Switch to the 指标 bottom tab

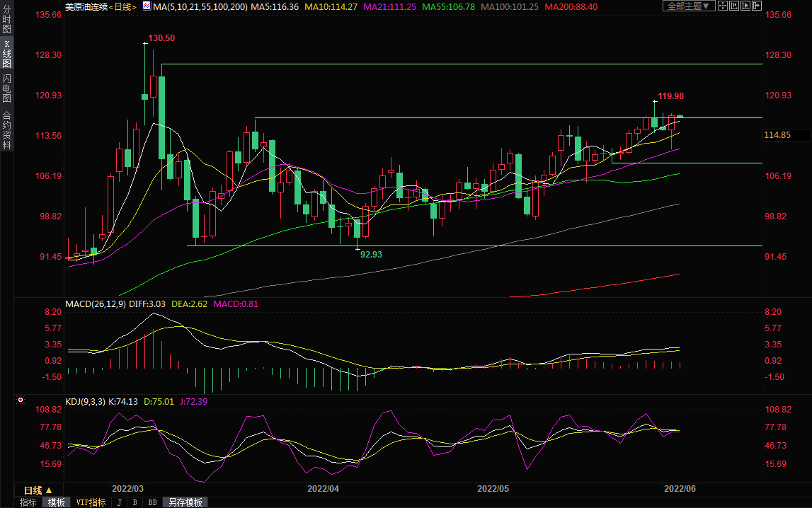click(x=28, y=502)
